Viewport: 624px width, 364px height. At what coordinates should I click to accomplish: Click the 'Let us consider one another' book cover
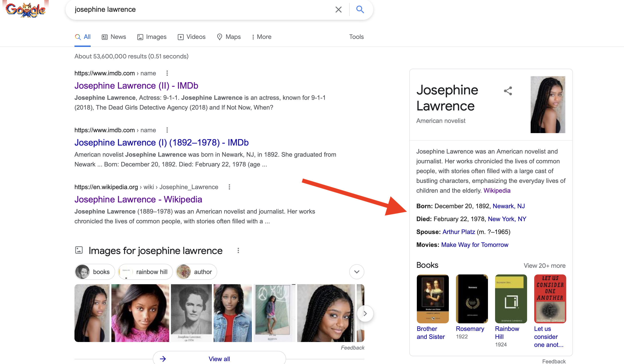coord(550,299)
